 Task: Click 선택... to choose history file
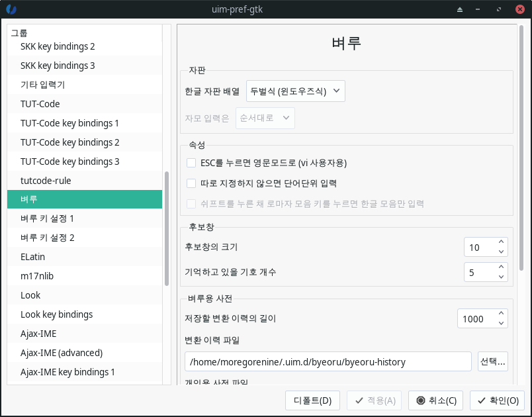tap(492, 362)
